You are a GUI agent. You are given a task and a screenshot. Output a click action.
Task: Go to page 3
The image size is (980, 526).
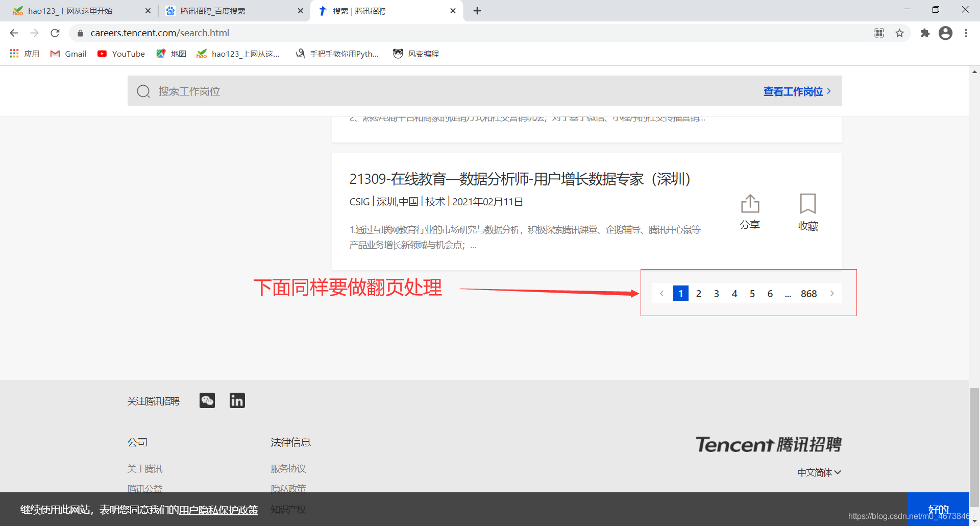717,294
